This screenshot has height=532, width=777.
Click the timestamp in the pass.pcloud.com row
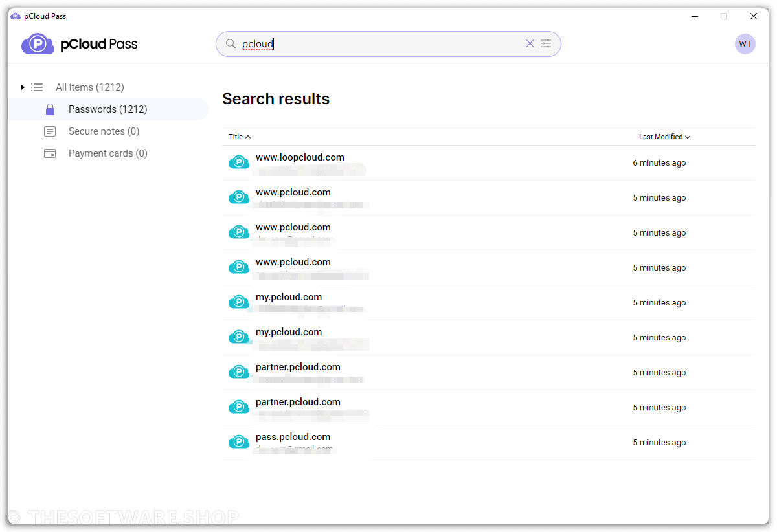click(x=659, y=443)
